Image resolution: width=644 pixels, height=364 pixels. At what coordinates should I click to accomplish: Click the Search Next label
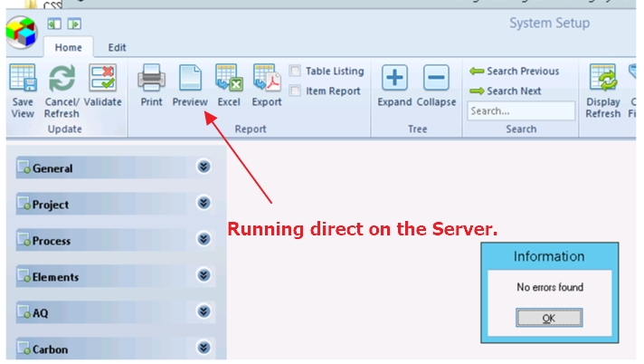[514, 91]
